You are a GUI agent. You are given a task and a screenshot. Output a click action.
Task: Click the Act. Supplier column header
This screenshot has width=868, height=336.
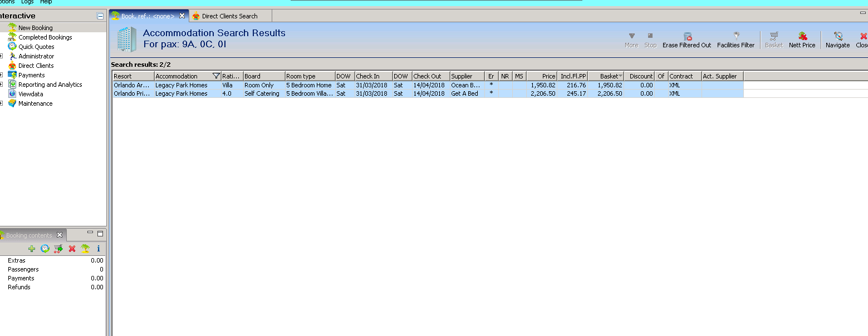pos(723,76)
